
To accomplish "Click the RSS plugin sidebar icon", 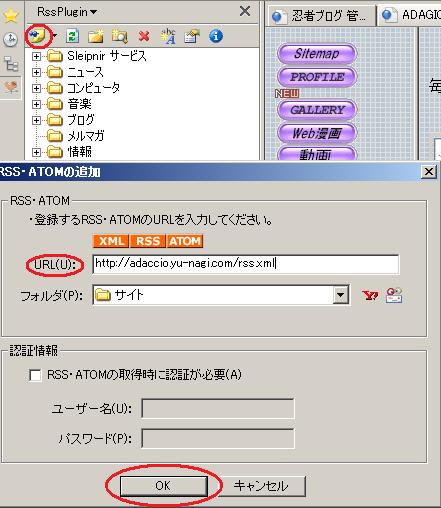I will tap(11, 87).
